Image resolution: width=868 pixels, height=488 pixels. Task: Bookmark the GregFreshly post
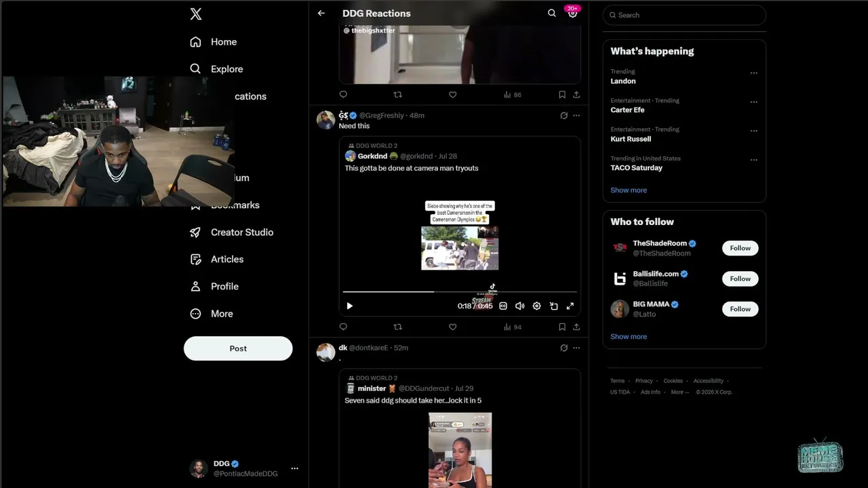coord(562,327)
